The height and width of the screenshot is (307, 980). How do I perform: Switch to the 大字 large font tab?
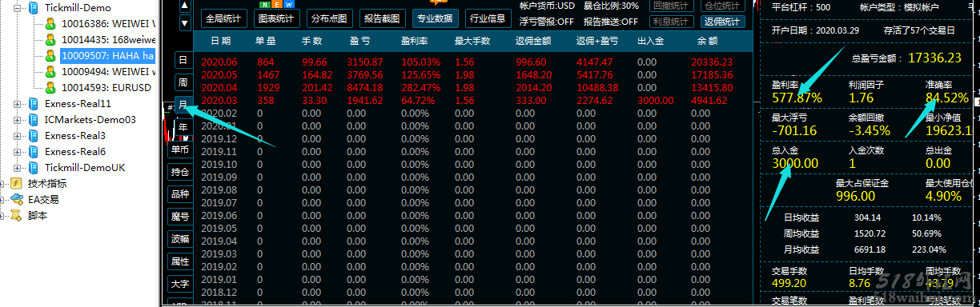pyautogui.click(x=180, y=284)
